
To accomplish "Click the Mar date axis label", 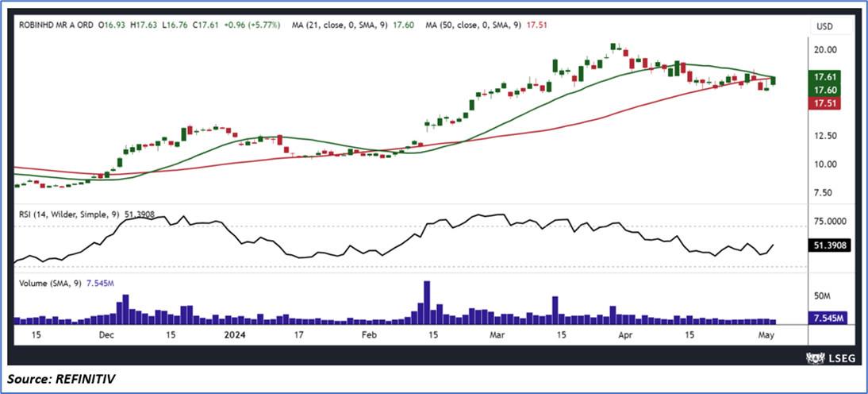I will 499,335.
